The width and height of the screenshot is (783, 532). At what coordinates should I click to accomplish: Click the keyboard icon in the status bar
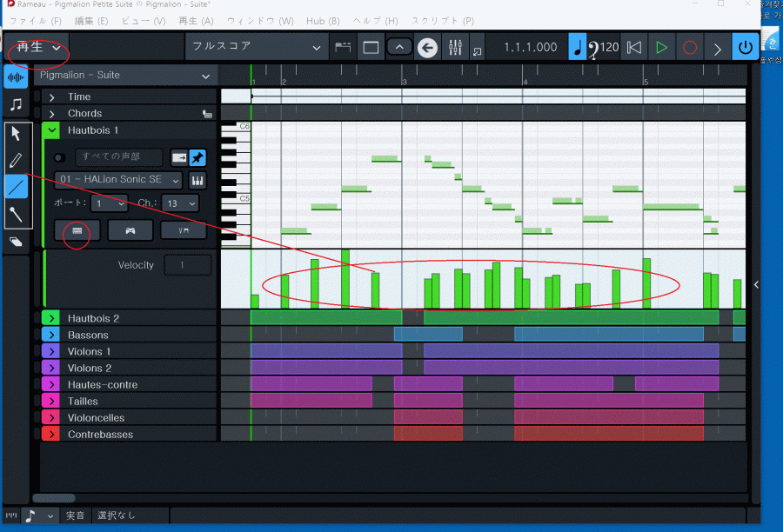click(x=11, y=515)
